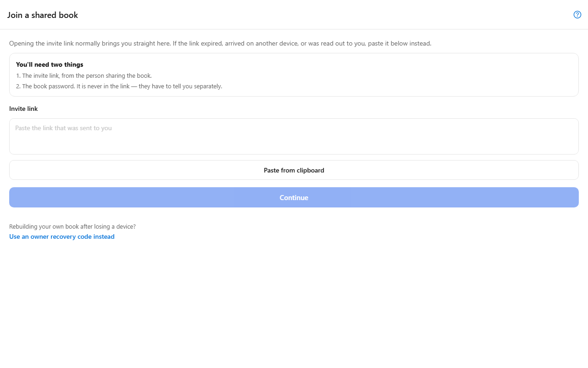Click the Continue button
The height and width of the screenshot is (368, 588).
point(294,197)
